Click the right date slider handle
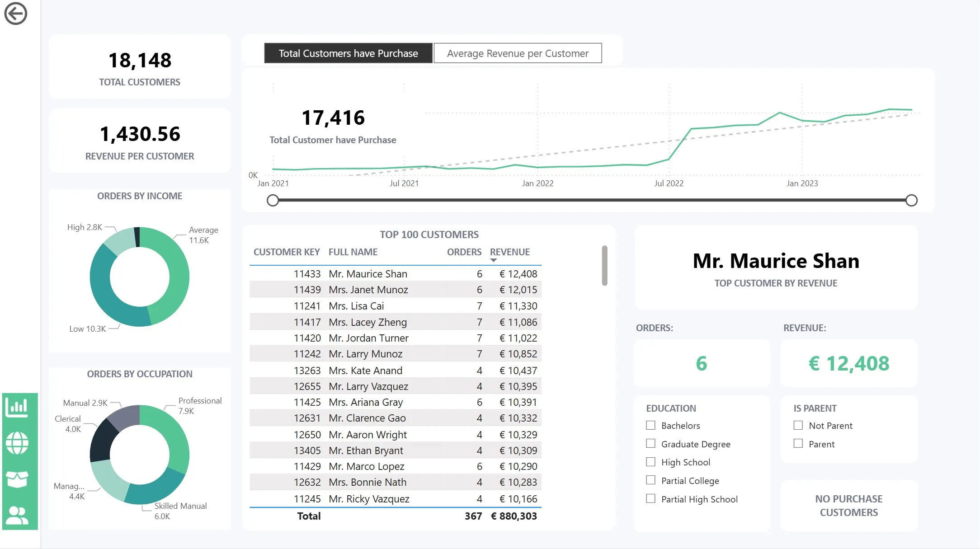This screenshot has width=980, height=549. tap(912, 200)
